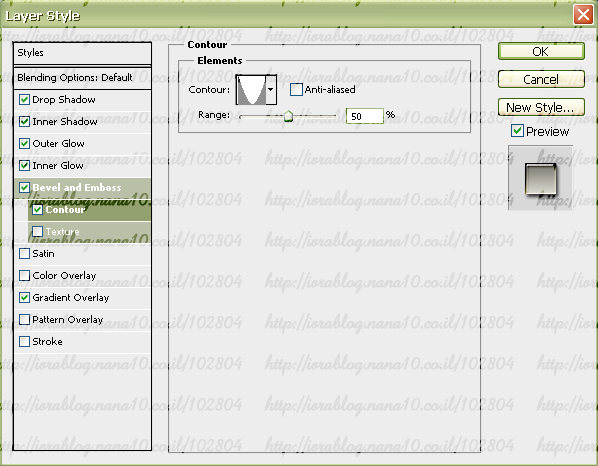Close the Layer Style dialog
598x466 pixels.
coord(583,15)
